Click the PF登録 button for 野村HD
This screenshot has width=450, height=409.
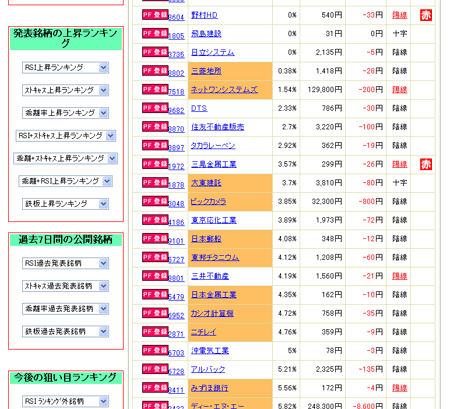(x=155, y=15)
